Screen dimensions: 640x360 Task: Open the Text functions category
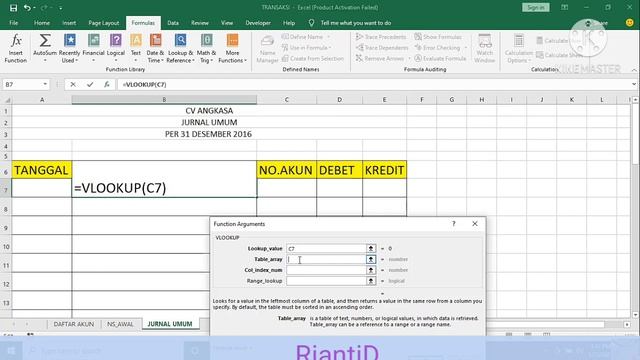(x=136, y=49)
